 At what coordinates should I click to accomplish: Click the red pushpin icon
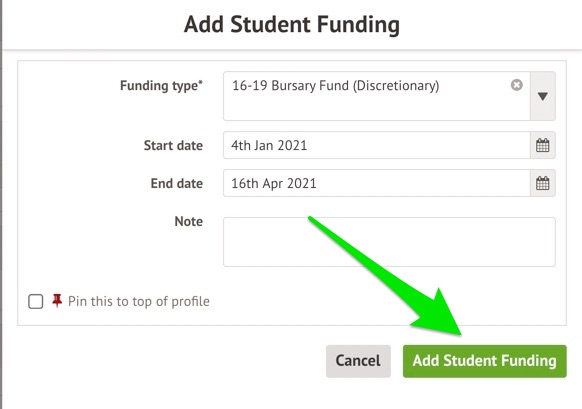[57, 301]
